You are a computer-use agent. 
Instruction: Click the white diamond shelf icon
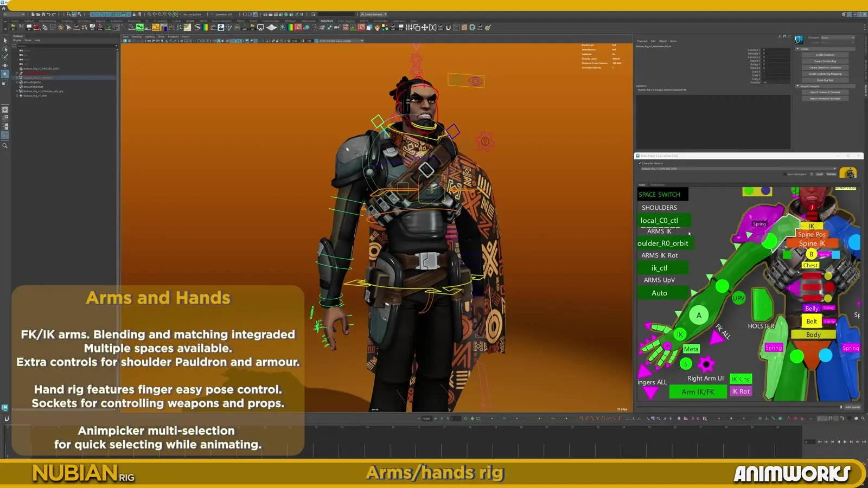pyautogui.click(x=272, y=27)
